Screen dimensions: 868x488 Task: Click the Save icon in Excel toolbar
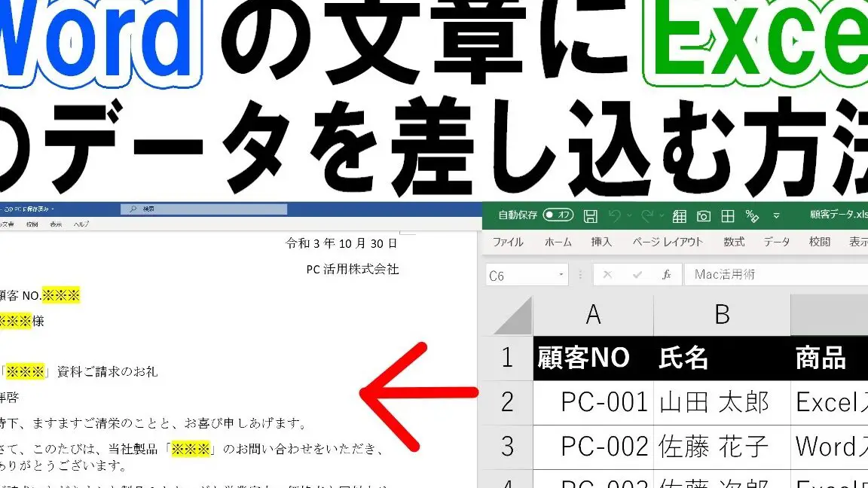pyautogui.click(x=591, y=216)
